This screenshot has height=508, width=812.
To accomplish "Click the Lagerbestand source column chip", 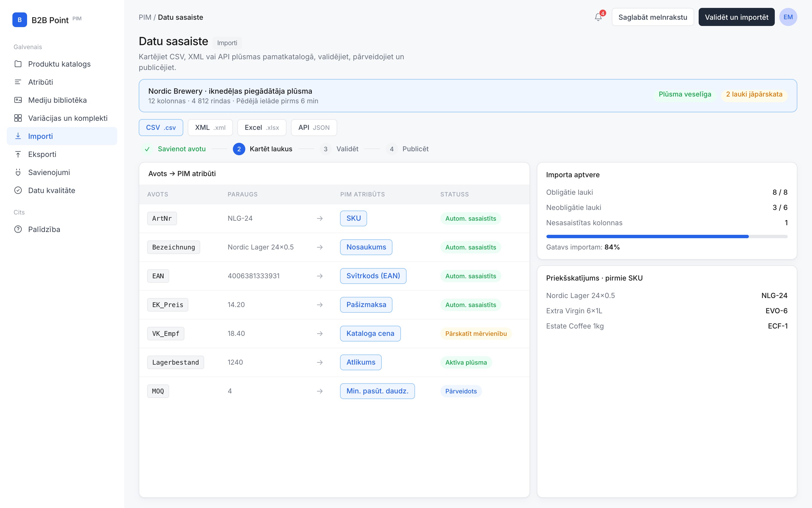I will (175, 362).
